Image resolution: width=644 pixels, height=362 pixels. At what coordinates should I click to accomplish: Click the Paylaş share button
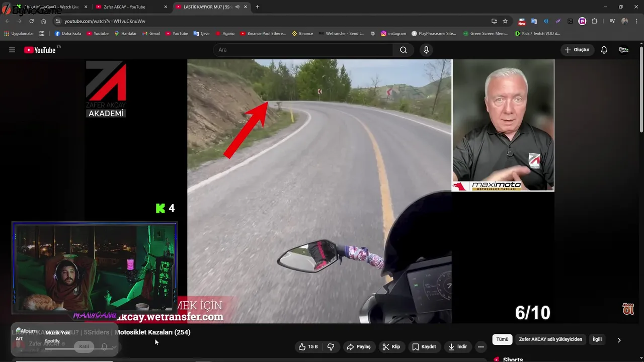click(x=359, y=347)
